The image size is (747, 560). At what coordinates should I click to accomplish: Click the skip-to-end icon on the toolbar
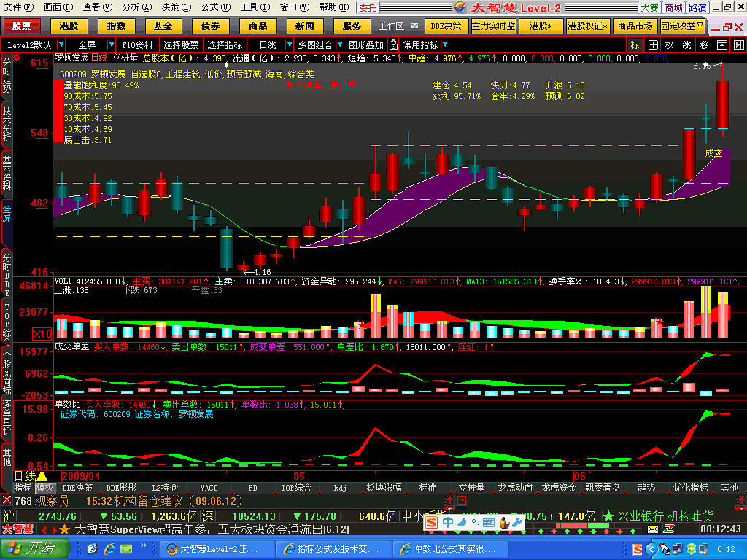coord(738,44)
